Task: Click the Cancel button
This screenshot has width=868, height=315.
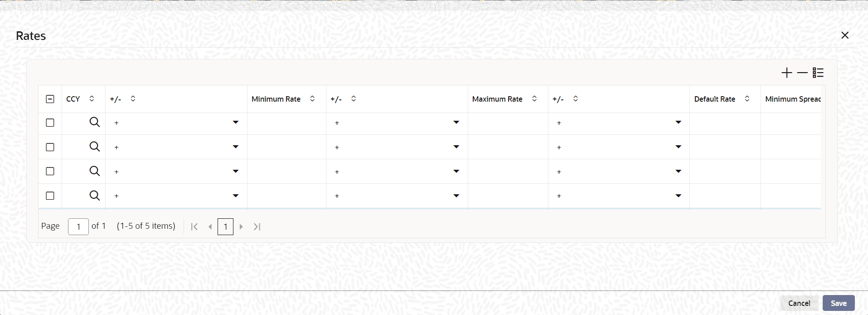Action: (799, 303)
